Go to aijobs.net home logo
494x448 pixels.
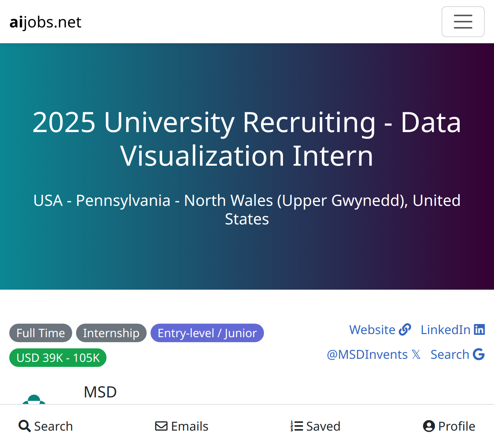point(46,22)
